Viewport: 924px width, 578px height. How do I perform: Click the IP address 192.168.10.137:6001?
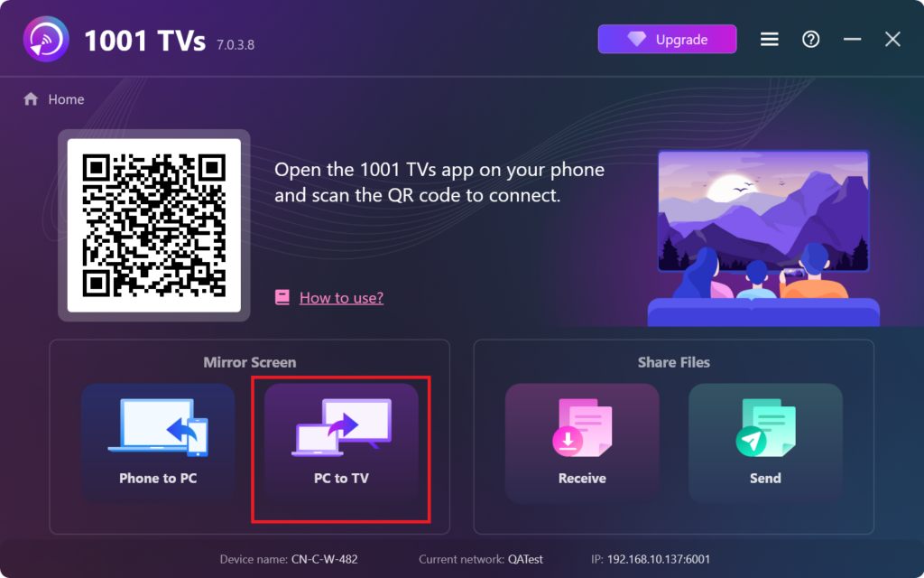pos(658,559)
